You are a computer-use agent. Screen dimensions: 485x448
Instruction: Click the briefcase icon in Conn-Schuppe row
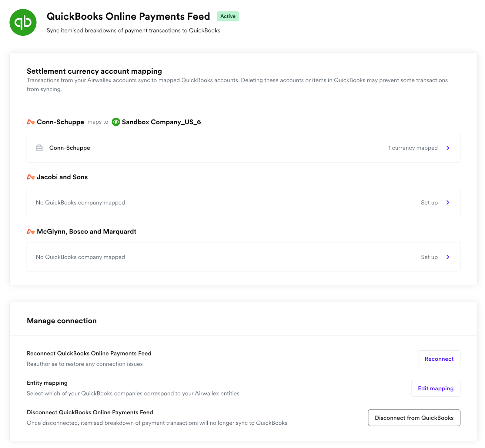click(39, 148)
